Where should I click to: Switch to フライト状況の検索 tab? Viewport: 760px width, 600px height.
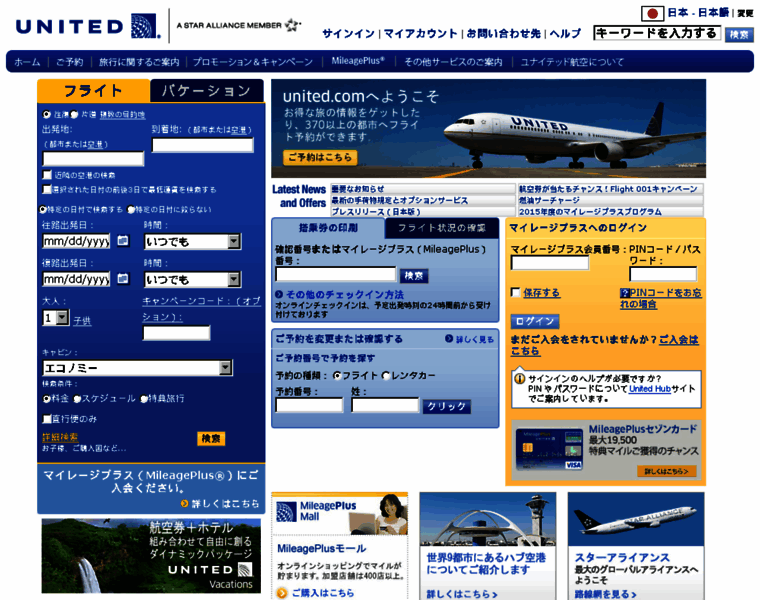tap(442, 228)
